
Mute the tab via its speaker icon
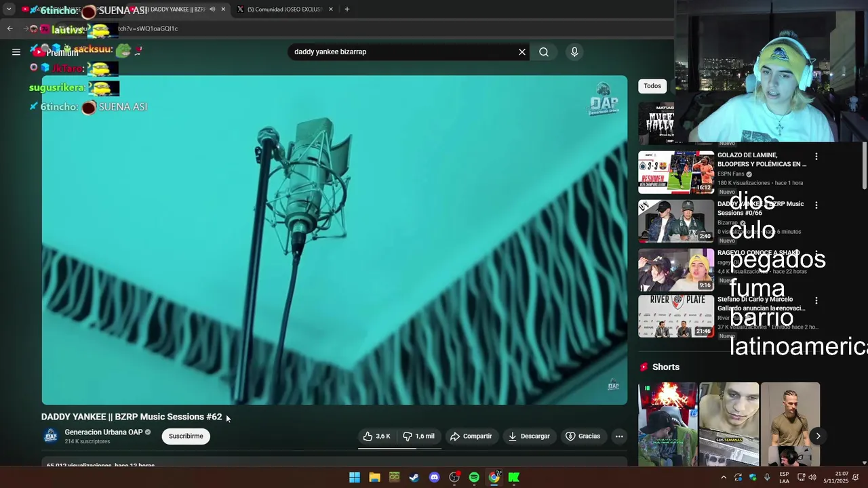pos(212,9)
